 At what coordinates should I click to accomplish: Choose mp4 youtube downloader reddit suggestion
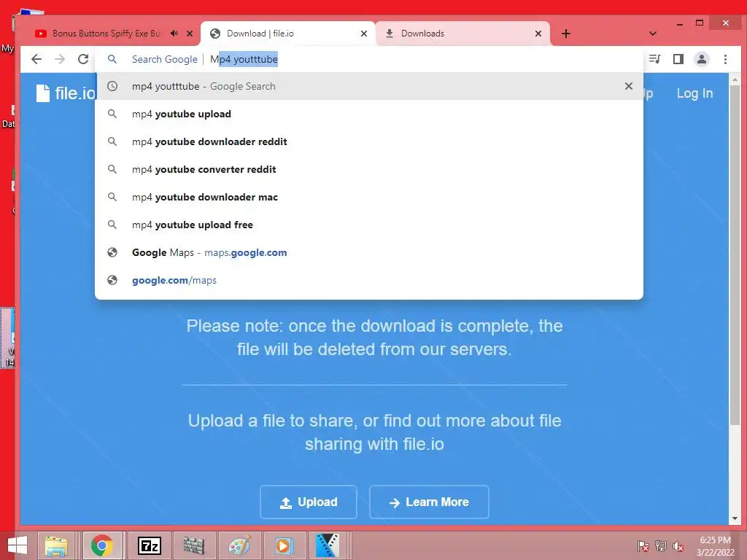368,141
